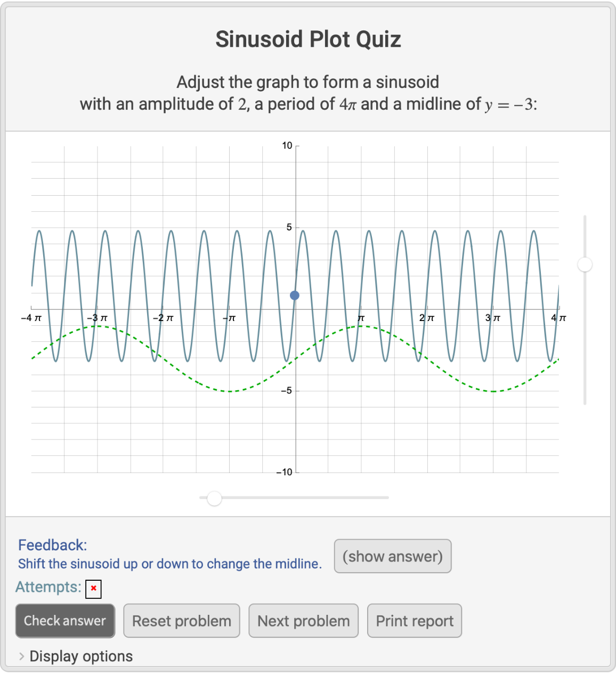Click the −10 label on the y-axis

tap(285, 472)
